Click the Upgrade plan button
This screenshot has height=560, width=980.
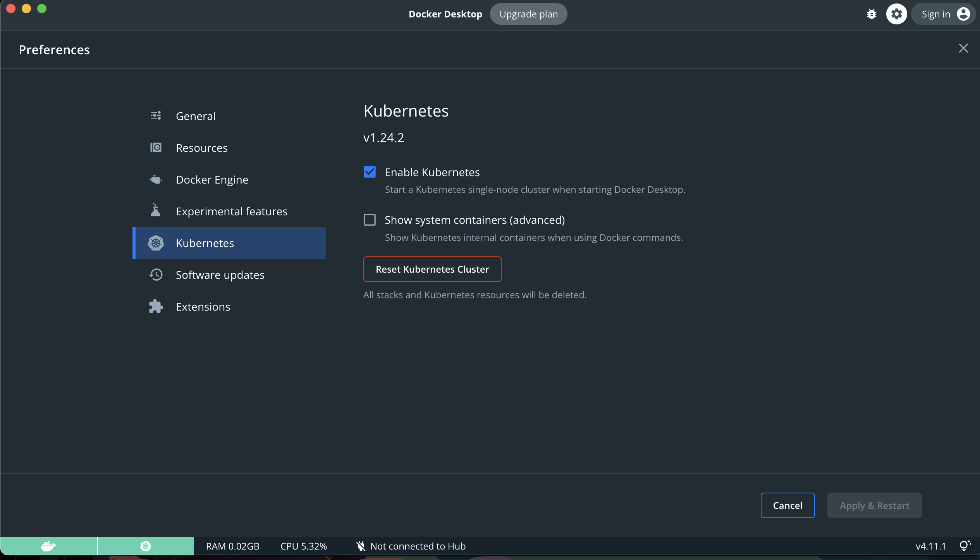tap(528, 14)
